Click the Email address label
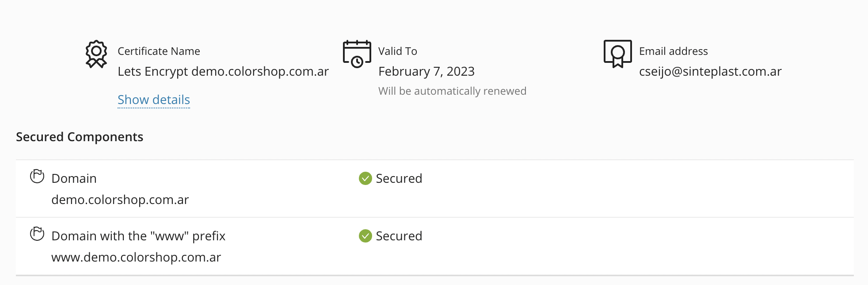 coord(673,51)
